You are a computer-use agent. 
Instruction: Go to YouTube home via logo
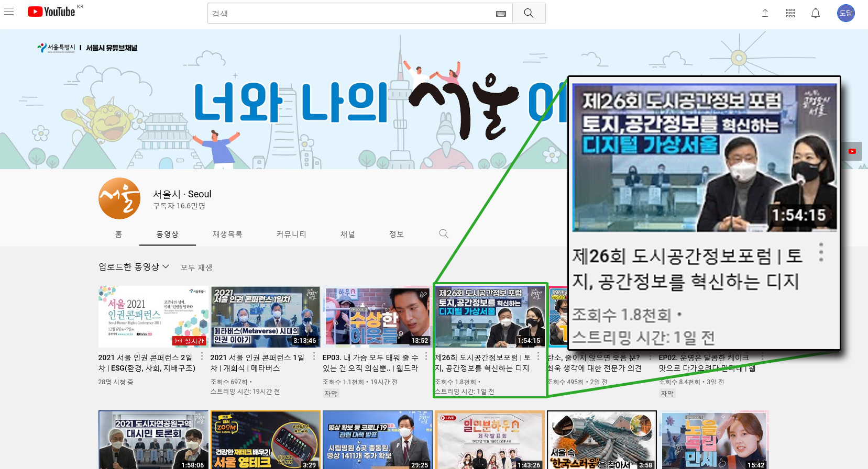[x=51, y=12]
